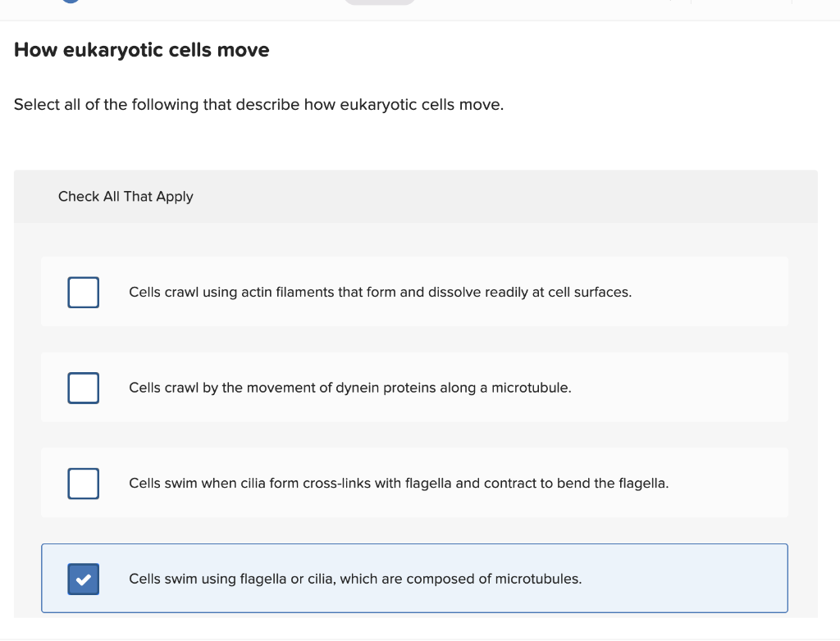Tick the cilia cross-links answer checkbox

coord(84,484)
